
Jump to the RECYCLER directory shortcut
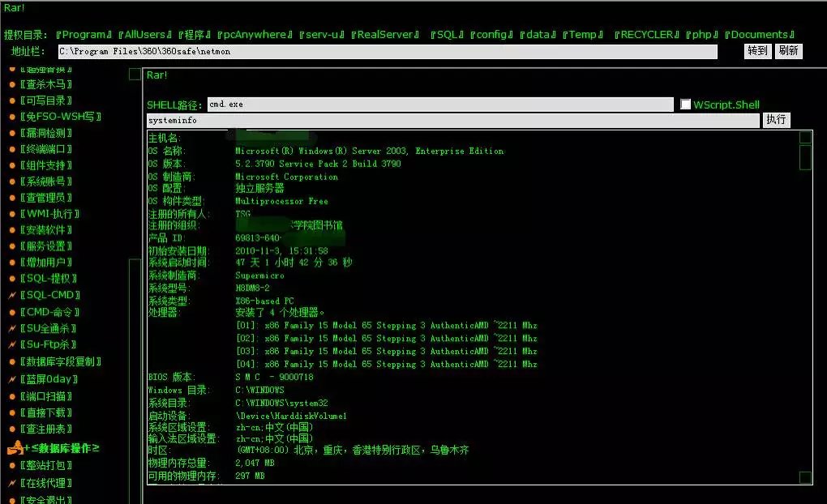(x=647, y=35)
